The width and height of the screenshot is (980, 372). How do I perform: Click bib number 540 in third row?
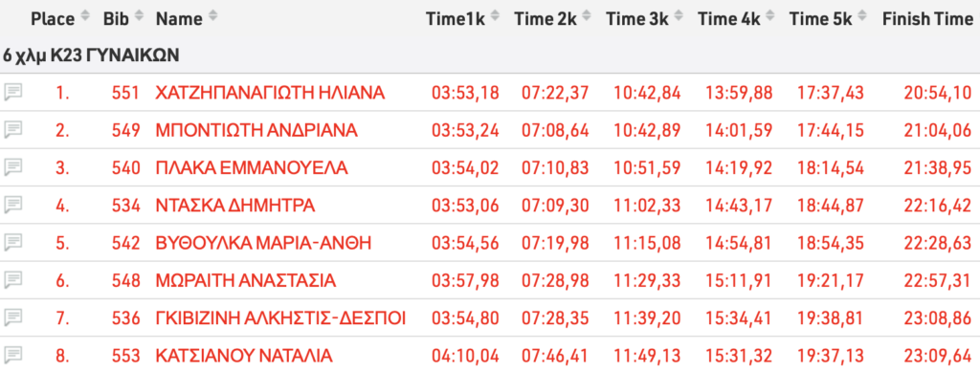126,168
